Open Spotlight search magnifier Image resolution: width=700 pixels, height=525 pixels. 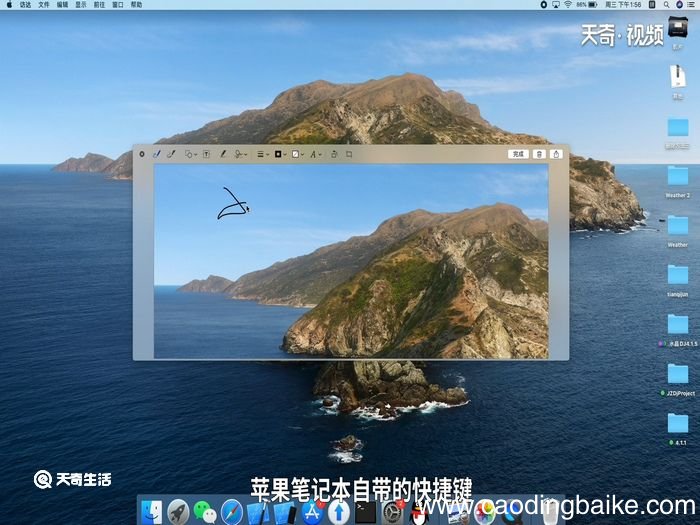tap(667, 4)
